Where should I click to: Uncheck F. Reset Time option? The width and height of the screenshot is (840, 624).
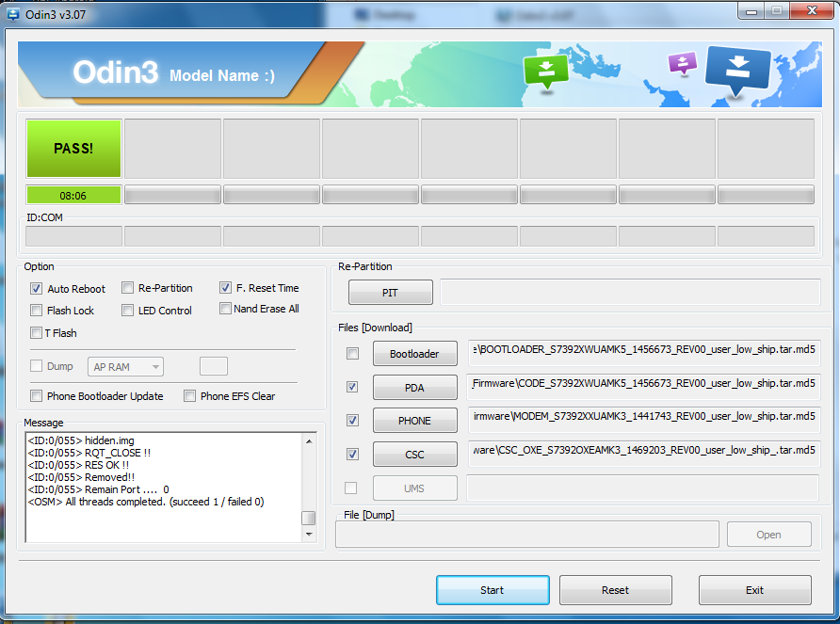[x=225, y=288]
